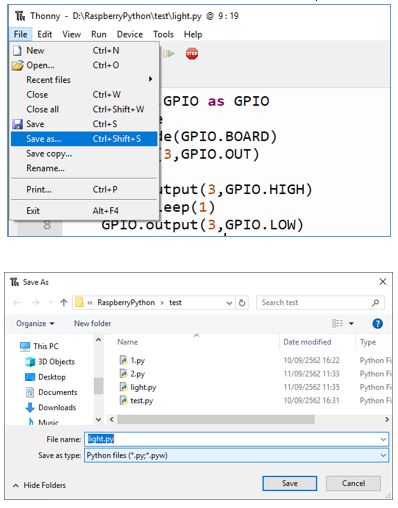Viewport: 398px width, 508px height.
Task: Choose Print... menu entry
Action: click(x=84, y=190)
